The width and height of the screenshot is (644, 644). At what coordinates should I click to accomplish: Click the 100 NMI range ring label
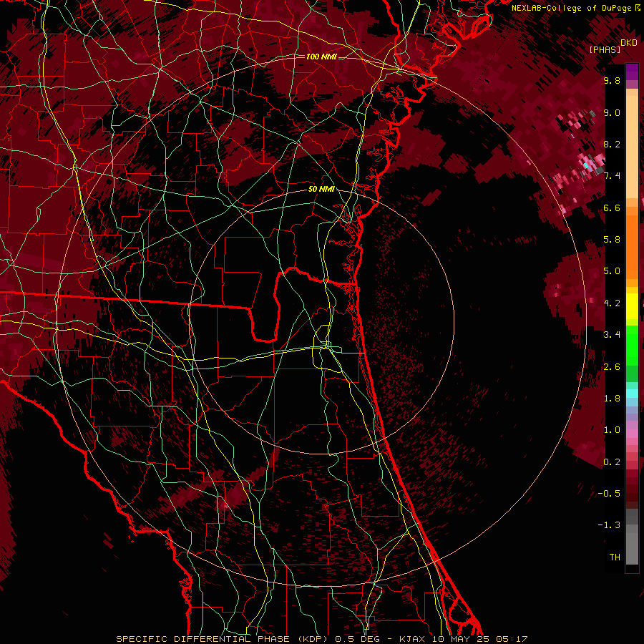coord(321,57)
